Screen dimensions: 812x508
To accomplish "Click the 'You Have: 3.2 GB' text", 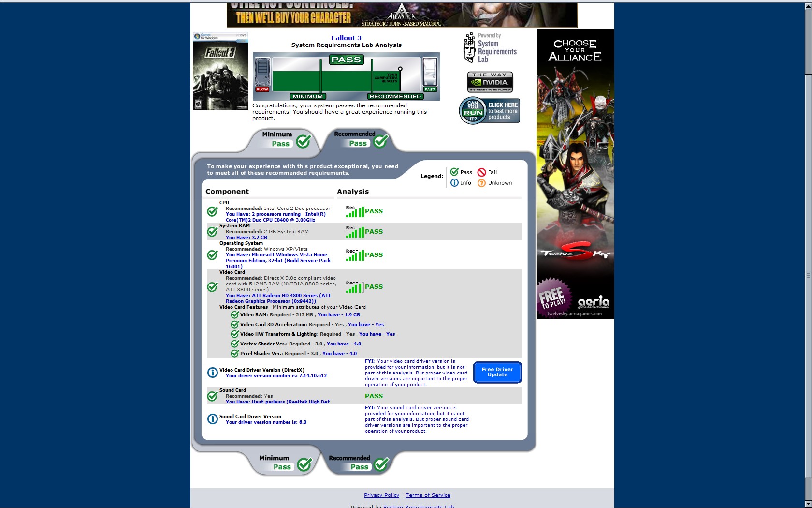I will (246, 237).
